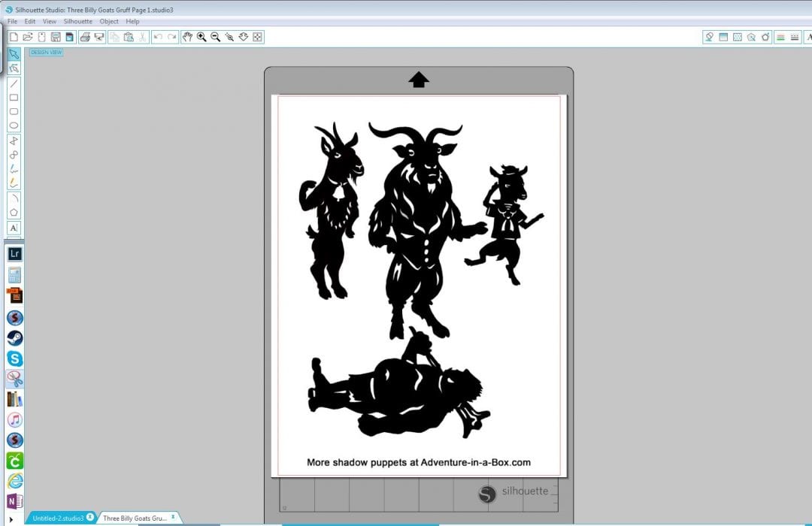Screen dimensions: 812x526
Task: Open OneNote from the taskbar
Action: pyautogui.click(x=14, y=501)
